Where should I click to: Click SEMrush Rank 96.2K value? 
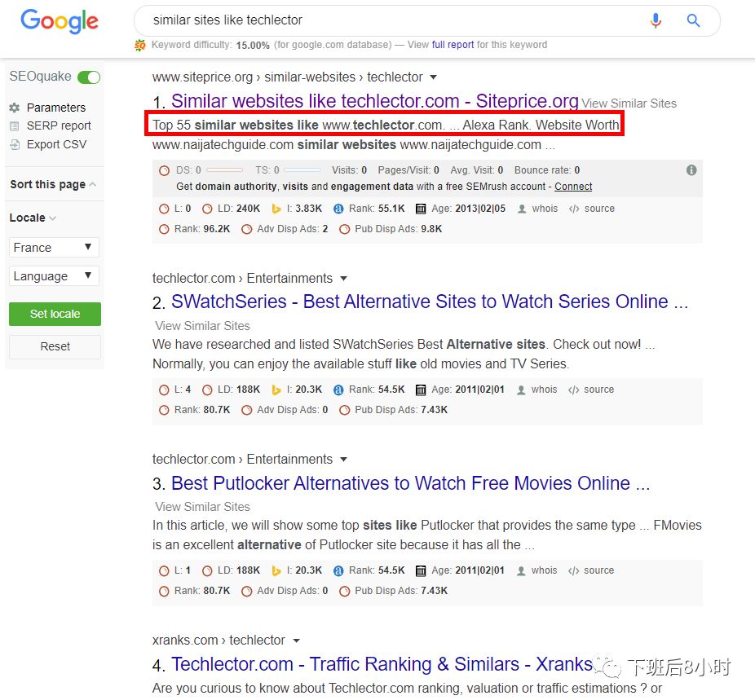tap(217, 229)
